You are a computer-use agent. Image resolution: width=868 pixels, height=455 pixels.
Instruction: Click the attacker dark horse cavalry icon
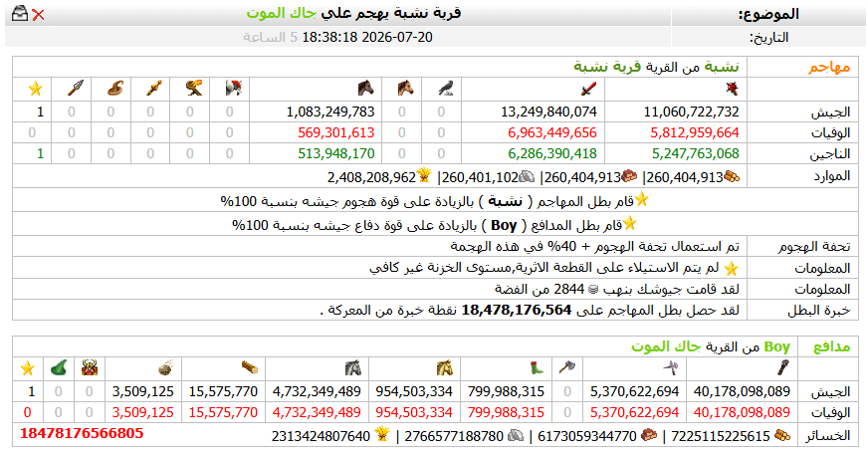[366, 88]
